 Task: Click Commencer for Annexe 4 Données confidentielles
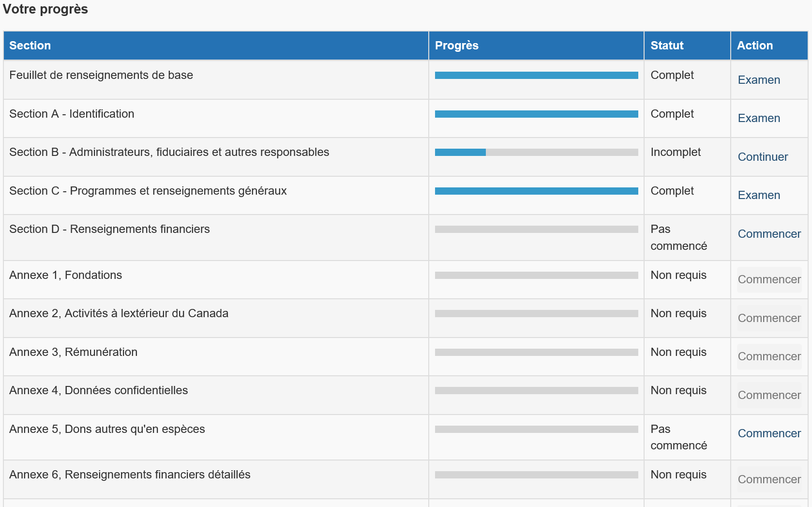[x=768, y=395]
